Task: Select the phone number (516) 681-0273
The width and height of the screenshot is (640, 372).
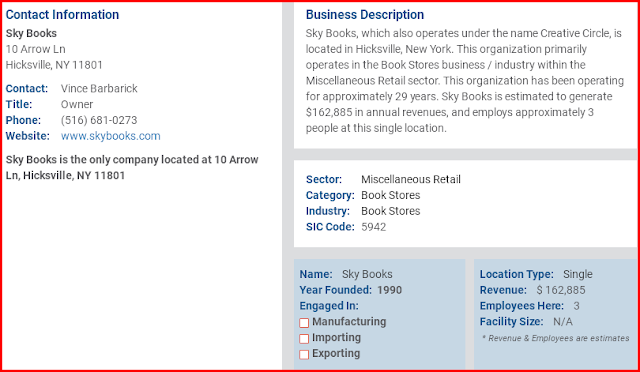Action: [x=99, y=120]
